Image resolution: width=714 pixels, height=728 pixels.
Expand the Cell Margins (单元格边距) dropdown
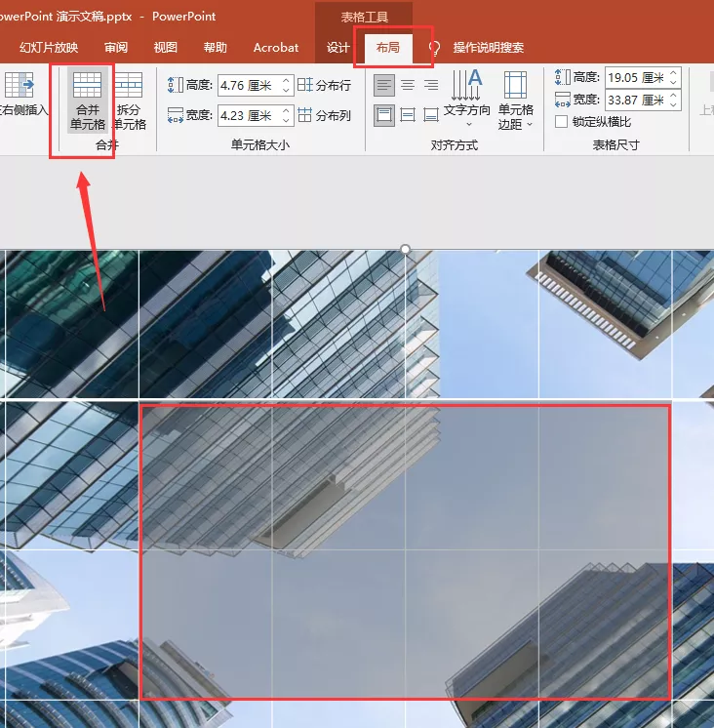tap(515, 101)
